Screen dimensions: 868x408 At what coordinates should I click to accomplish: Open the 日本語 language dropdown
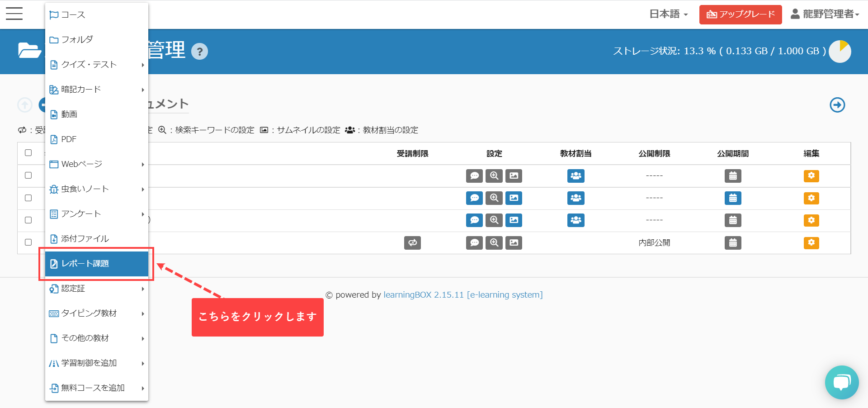point(668,14)
